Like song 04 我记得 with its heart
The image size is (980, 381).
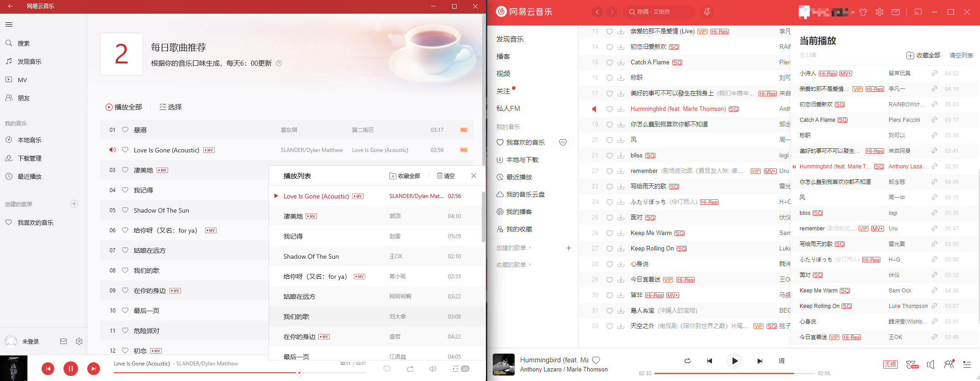tap(125, 190)
